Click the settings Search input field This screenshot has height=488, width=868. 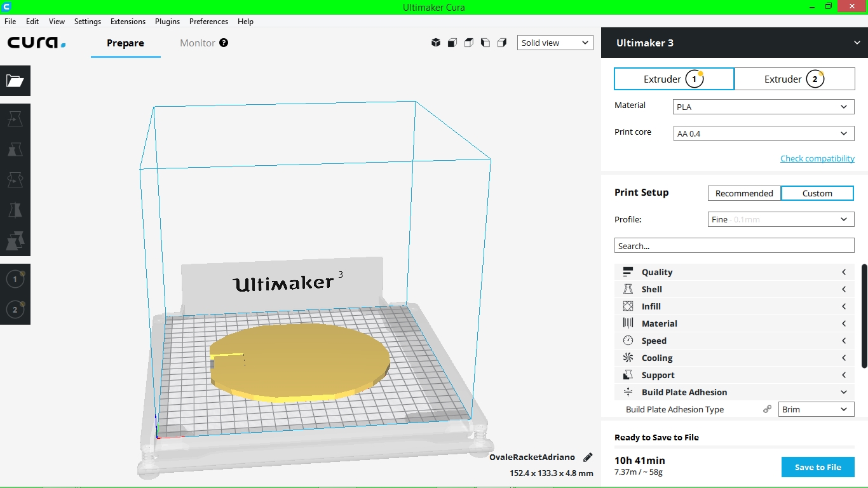pyautogui.click(x=735, y=246)
